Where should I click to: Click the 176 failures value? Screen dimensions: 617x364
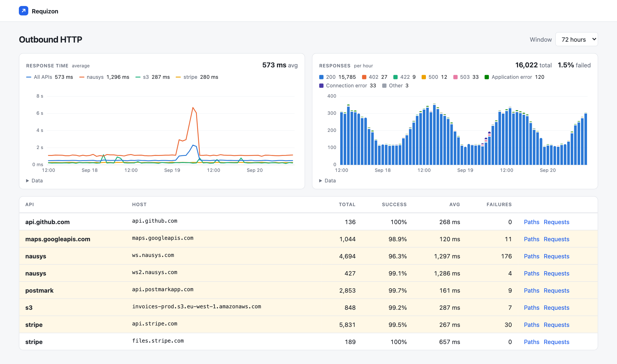(x=506, y=256)
